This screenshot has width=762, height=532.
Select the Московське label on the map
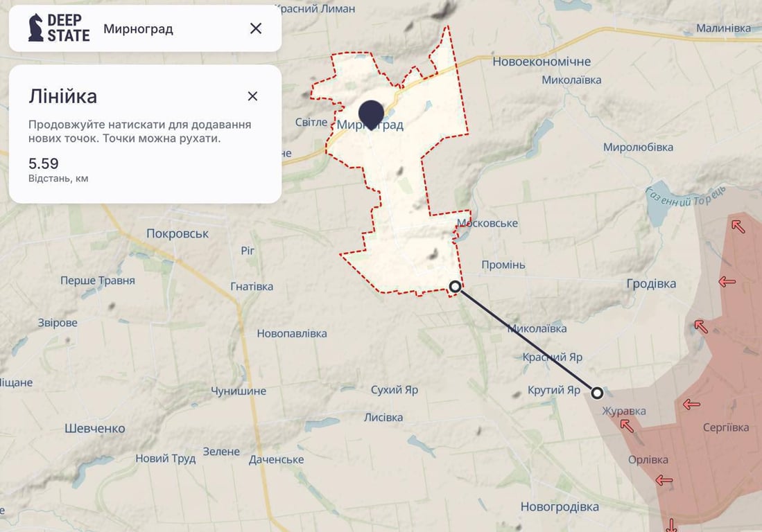487,222
